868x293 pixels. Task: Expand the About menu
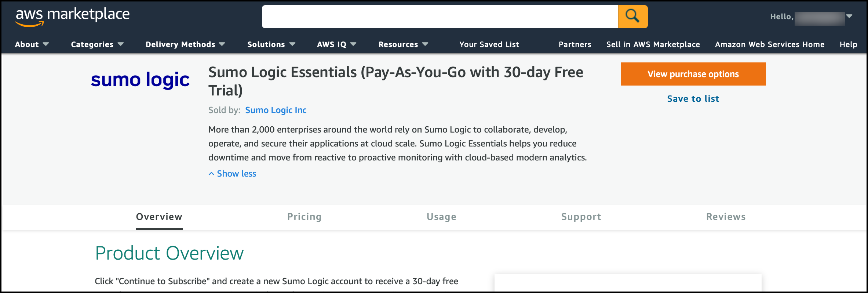pos(32,44)
